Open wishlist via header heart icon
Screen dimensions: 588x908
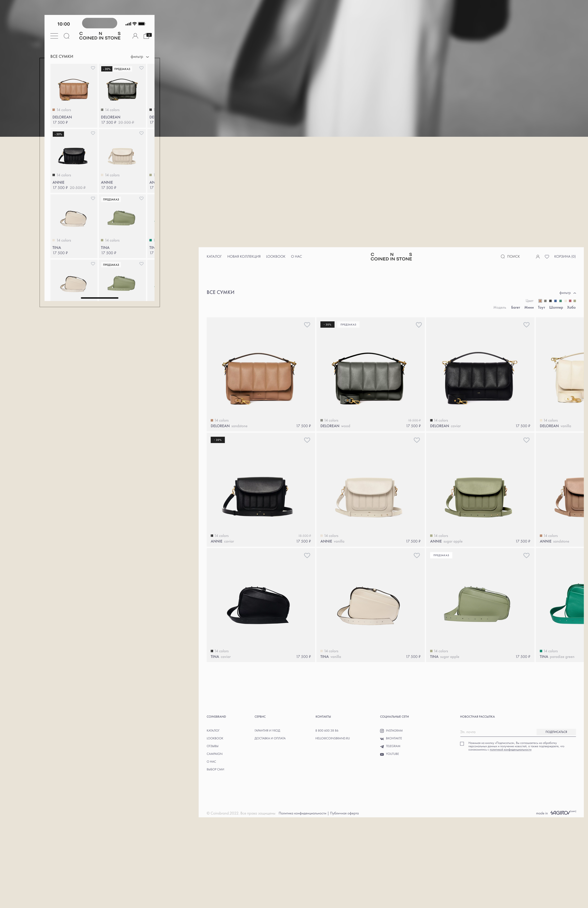pos(547,257)
